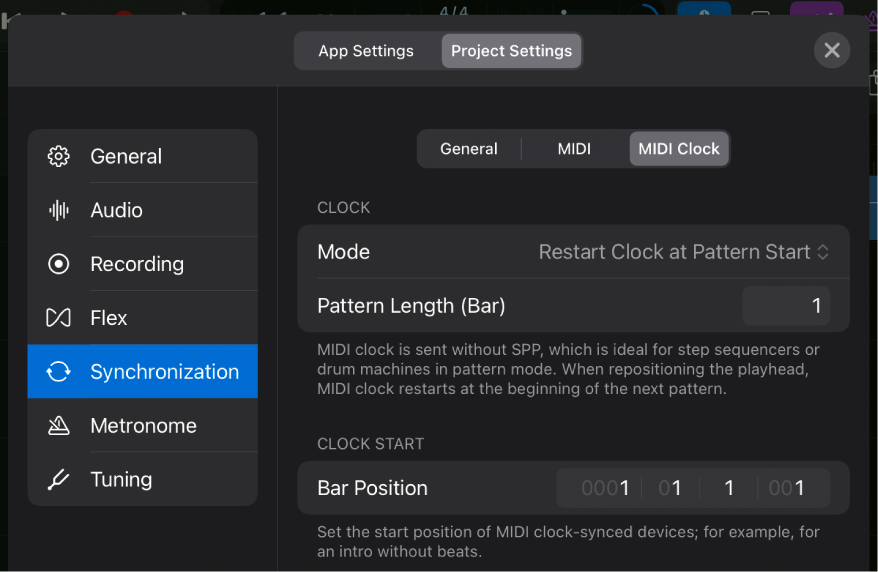Select the MIDI Clock subtab
This screenshot has height=572, width=878.
(x=679, y=149)
